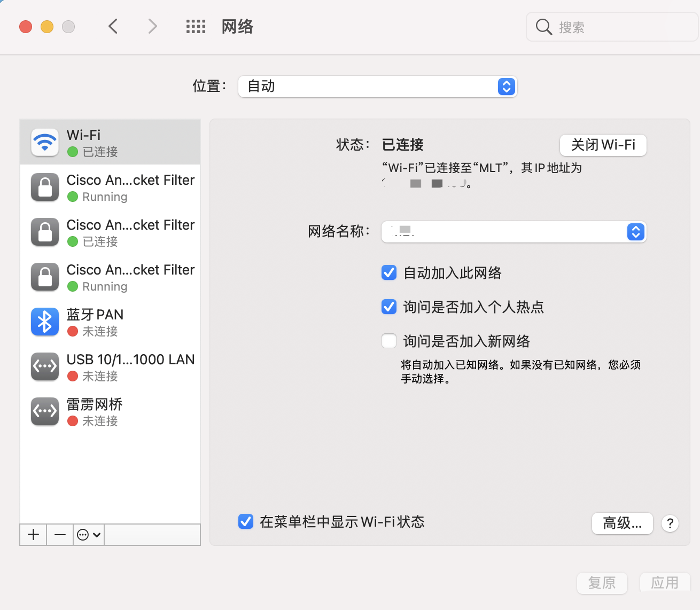Toggle 自动加入此网络 checkbox
The height and width of the screenshot is (610, 700).
click(x=389, y=273)
